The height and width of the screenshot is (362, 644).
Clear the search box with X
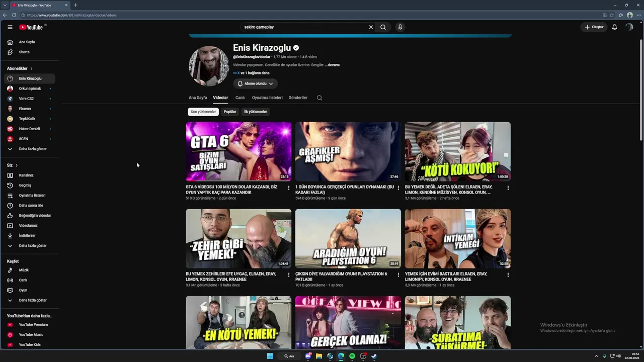[x=371, y=27]
